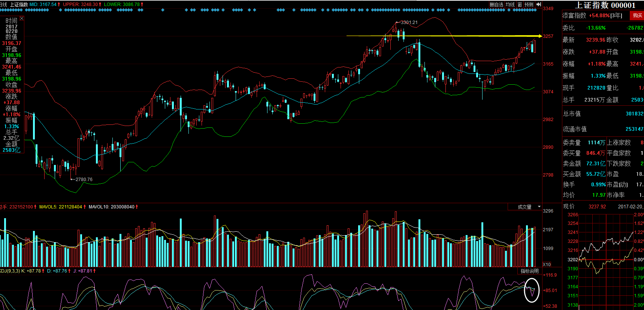644x310 pixels.
Task: Click the 添富指数 promotion link
Action: click(574, 15)
